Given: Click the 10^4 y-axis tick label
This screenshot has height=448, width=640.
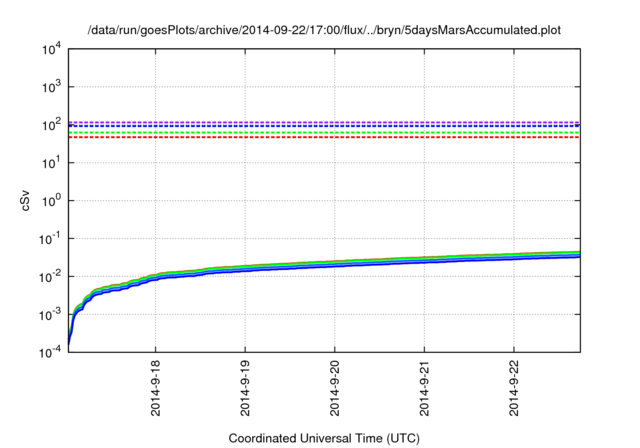Looking at the screenshot, I should tap(52, 49).
